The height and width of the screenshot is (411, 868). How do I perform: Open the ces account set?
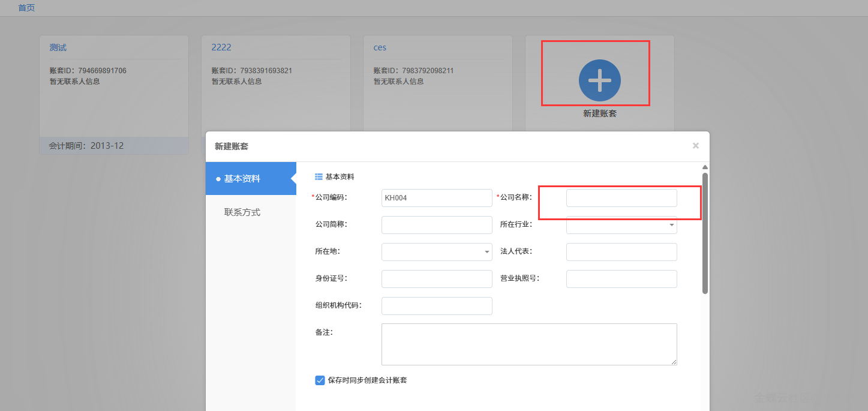coord(380,47)
